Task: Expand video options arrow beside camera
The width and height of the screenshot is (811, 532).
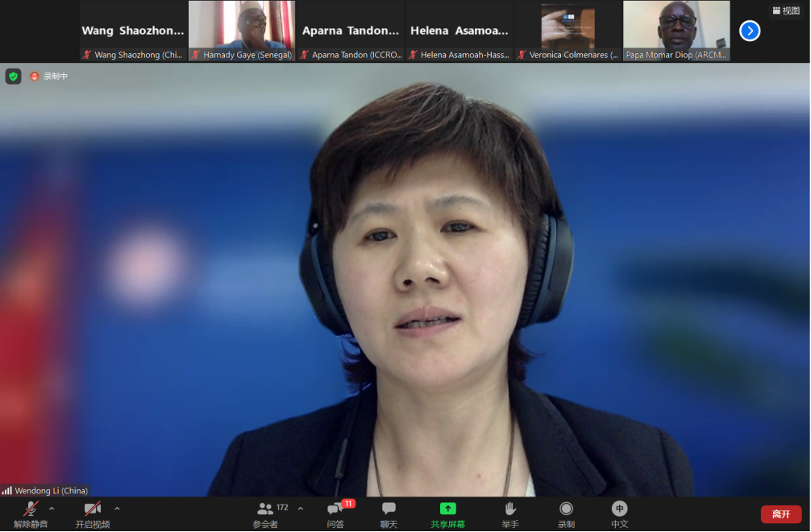Action: click(117, 509)
